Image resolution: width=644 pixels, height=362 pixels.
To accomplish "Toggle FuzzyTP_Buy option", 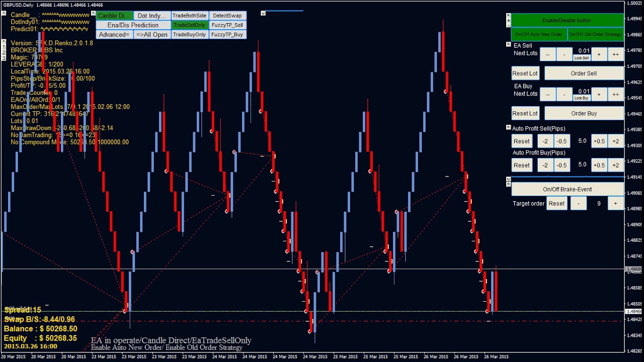I will click(x=227, y=35).
